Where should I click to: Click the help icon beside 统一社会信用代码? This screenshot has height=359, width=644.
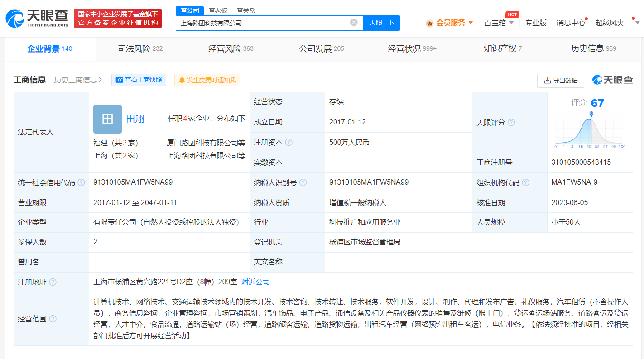81,182
